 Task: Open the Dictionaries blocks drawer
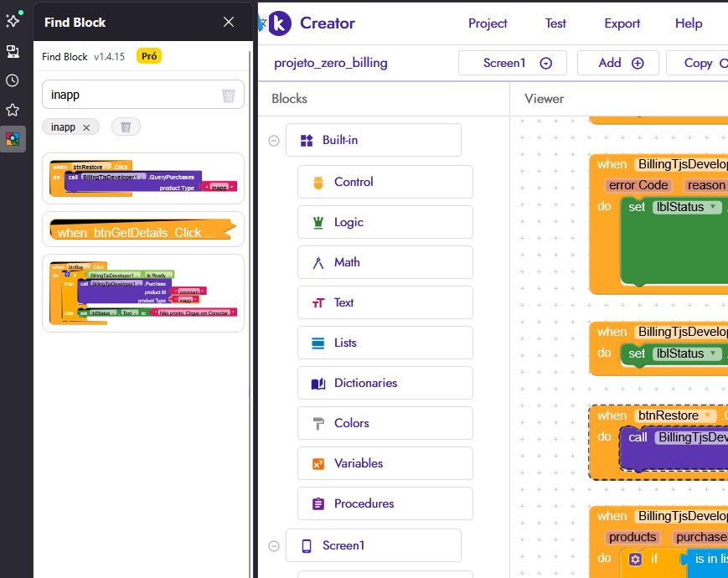click(x=385, y=383)
